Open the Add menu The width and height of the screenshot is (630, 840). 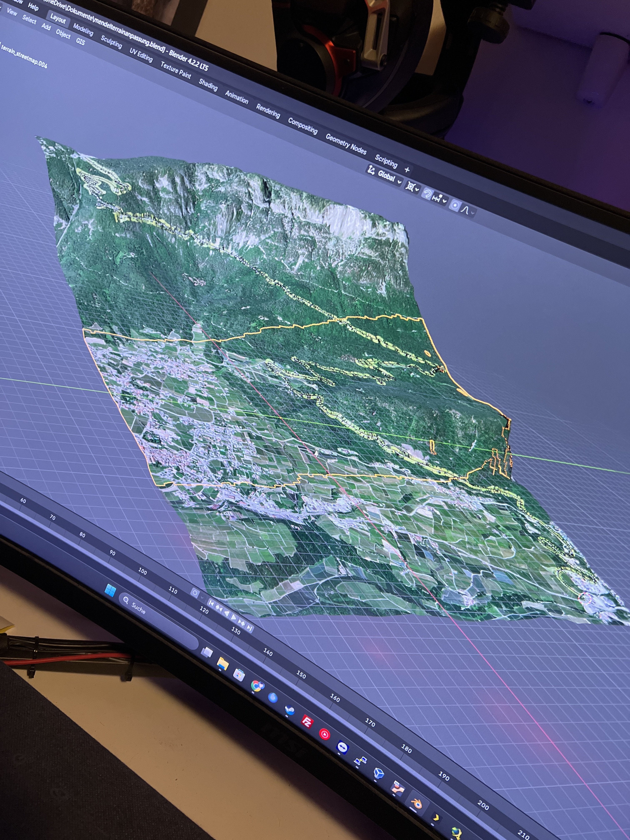pyautogui.click(x=46, y=27)
